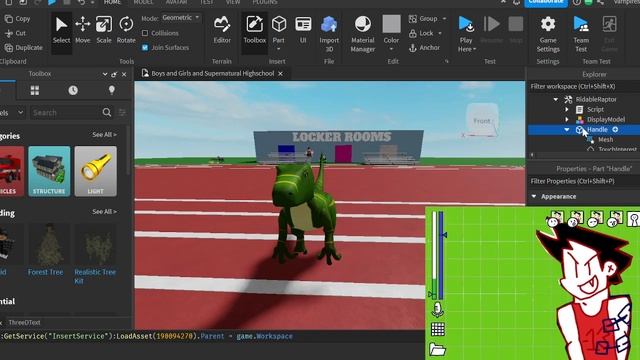
Task: Open the Toolbox recent tab clock icon
Action: click(73, 90)
